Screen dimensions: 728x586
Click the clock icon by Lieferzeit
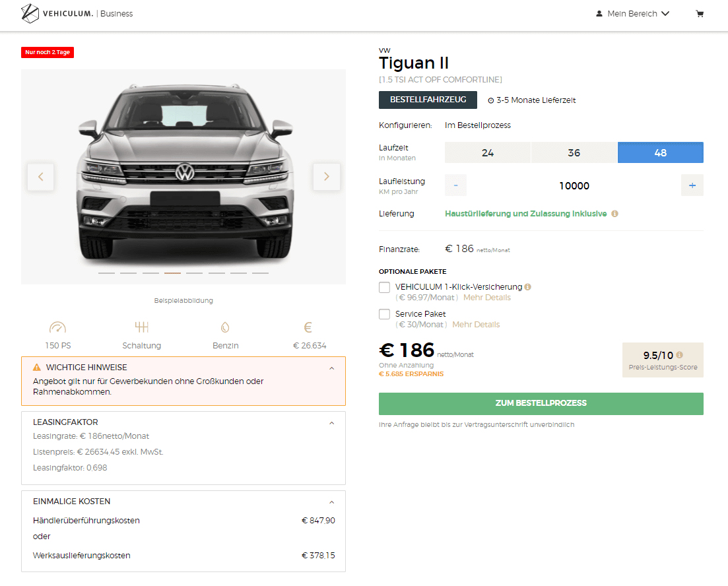[x=491, y=100]
